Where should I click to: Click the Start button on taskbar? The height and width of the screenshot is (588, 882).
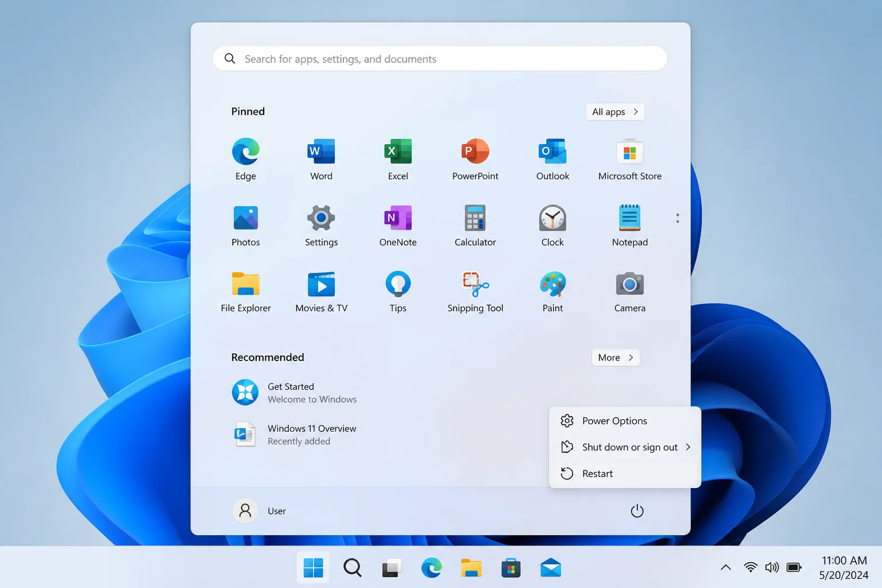click(313, 568)
